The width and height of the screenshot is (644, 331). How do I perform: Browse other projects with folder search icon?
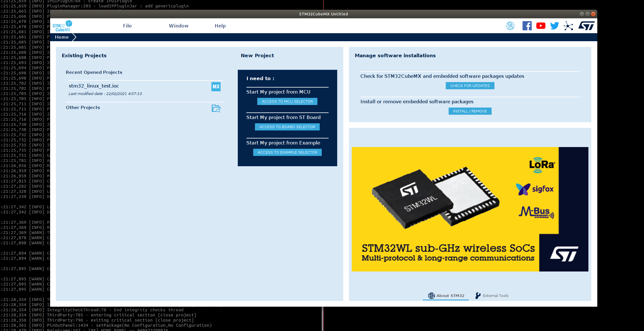pyautogui.click(x=216, y=108)
